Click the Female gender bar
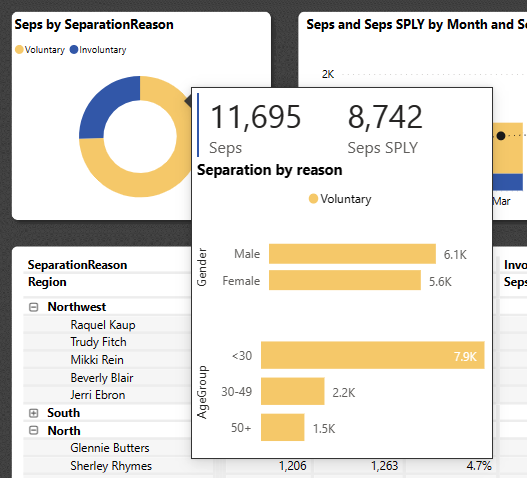Screen dimensions: 527x478 coord(345,280)
